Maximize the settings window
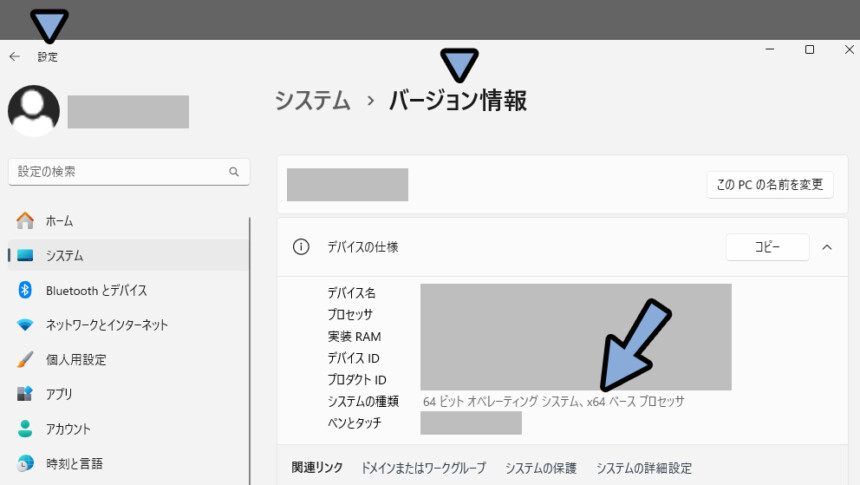The image size is (860, 485). 809,49
